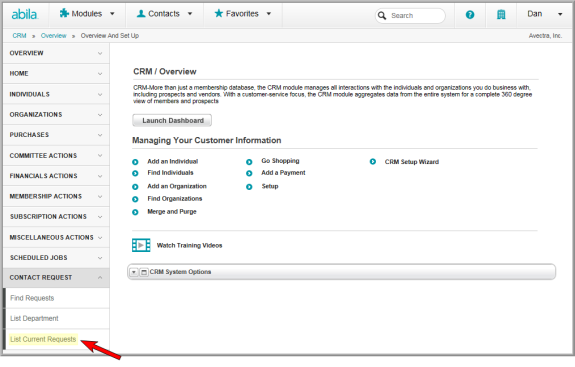Click the Add an Individual link
This screenshot has width=575, height=367.
(173, 161)
